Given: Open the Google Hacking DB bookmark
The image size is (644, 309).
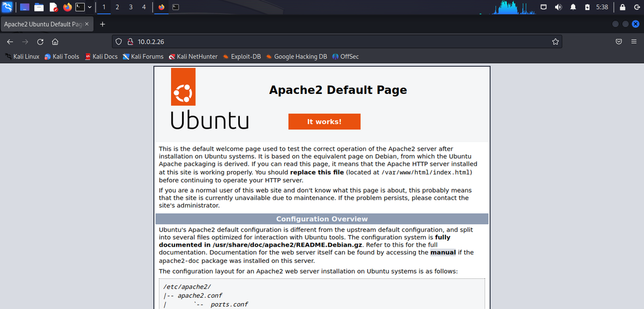Looking at the screenshot, I should click(296, 56).
